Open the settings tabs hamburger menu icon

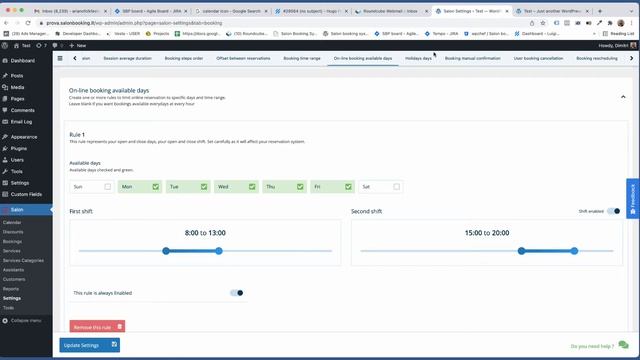(60, 58)
